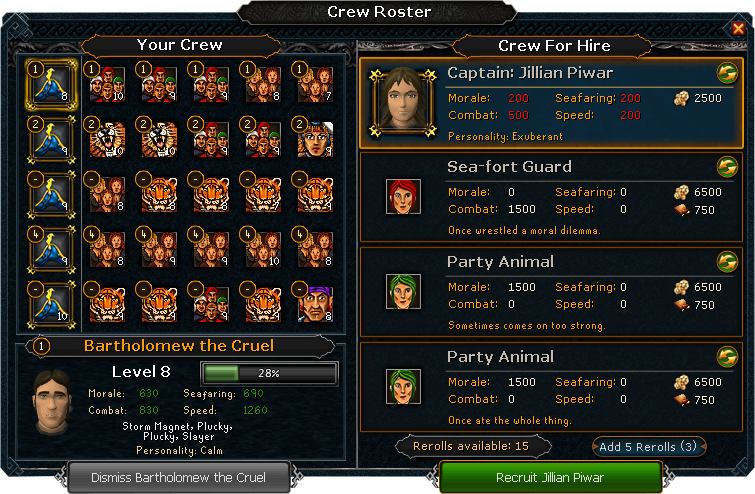The height and width of the screenshot is (494, 755).
Task: Click Bartholomew the Cruel's portrait
Action: (x=52, y=402)
